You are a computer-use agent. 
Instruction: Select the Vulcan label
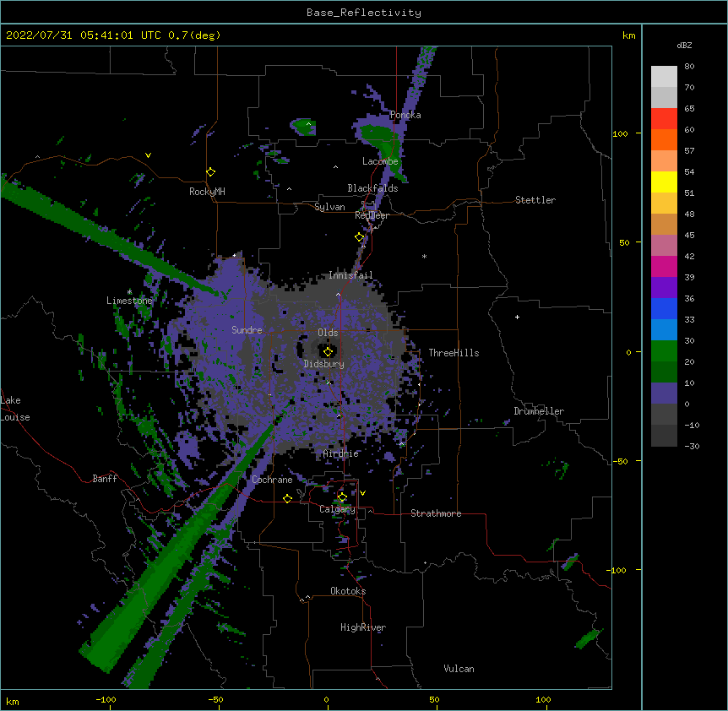pos(459,669)
